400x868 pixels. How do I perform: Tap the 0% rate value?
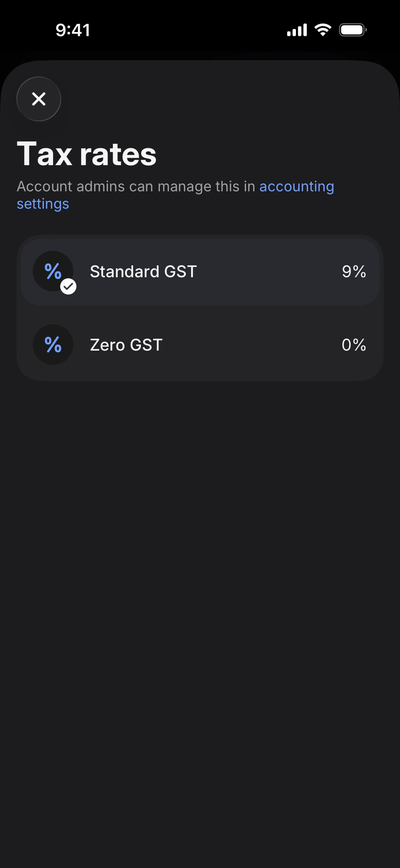[x=354, y=345]
